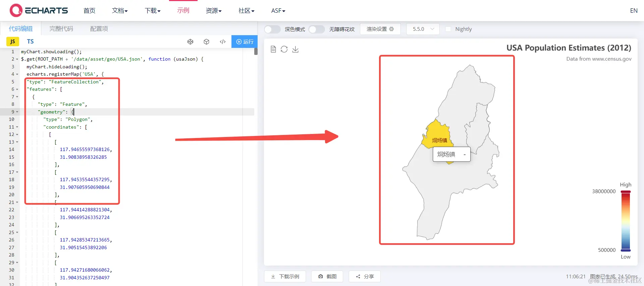Click the visualMap bottom Low handle
This screenshot has height=286, width=644.
pos(626,250)
